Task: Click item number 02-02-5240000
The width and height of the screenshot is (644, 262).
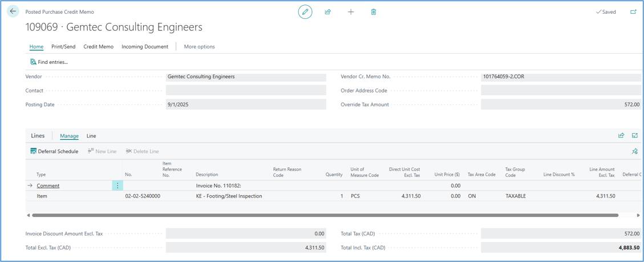Action: click(x=143, y=196)
